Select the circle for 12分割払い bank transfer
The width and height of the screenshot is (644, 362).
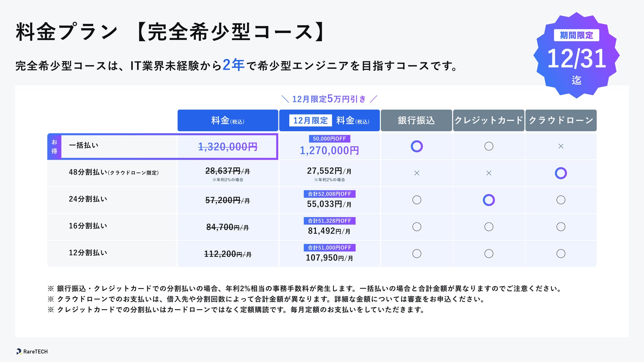[416, 253]
